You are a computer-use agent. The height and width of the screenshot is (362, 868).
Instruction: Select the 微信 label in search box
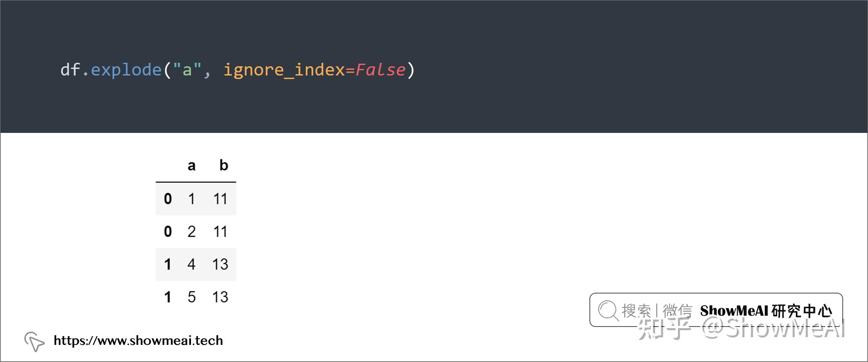coord(678,311)
